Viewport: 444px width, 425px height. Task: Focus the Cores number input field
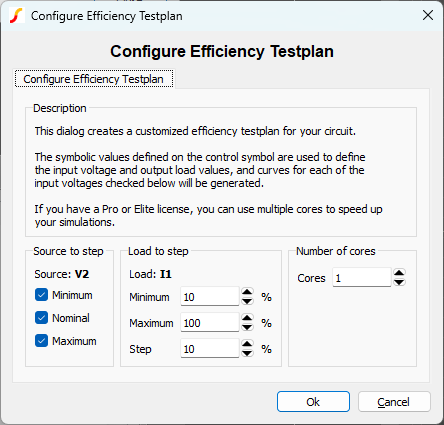point(362,277)
